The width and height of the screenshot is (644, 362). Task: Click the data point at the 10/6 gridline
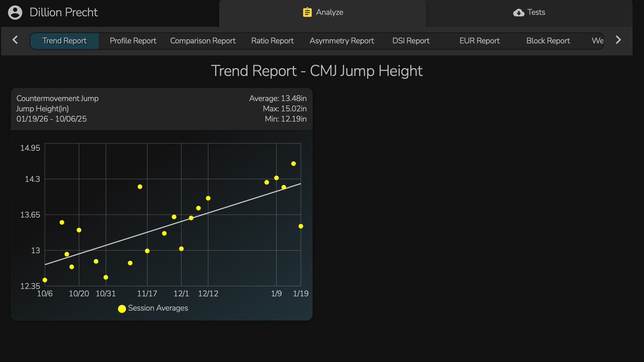[45, 280]
